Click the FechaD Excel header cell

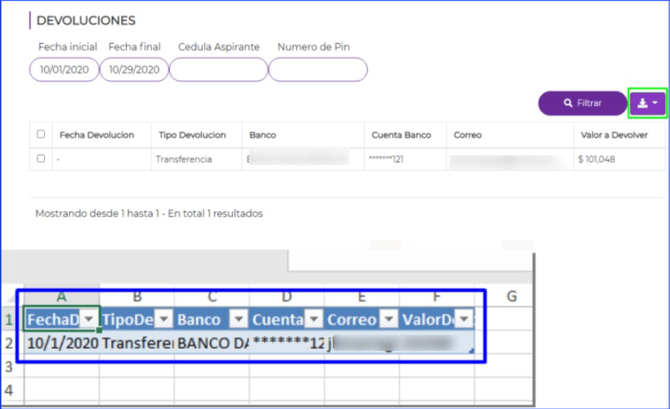pos(62,319)
